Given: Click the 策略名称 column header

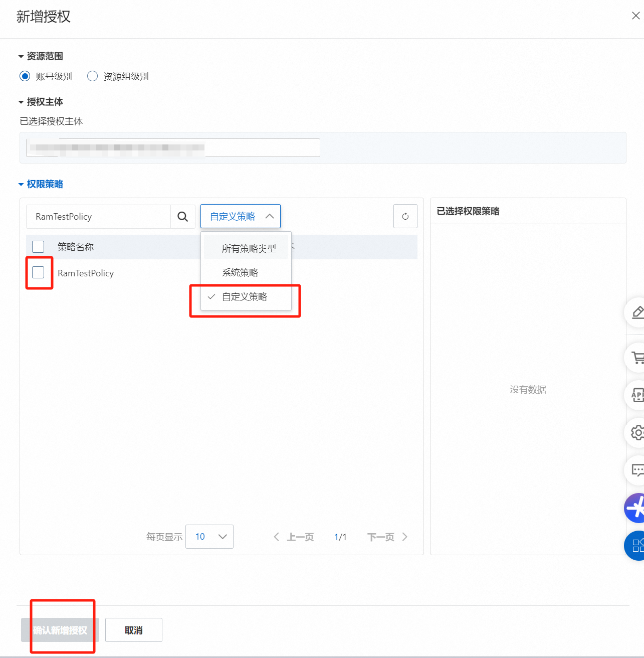Looking at the screenshot, I should (76, 247).
